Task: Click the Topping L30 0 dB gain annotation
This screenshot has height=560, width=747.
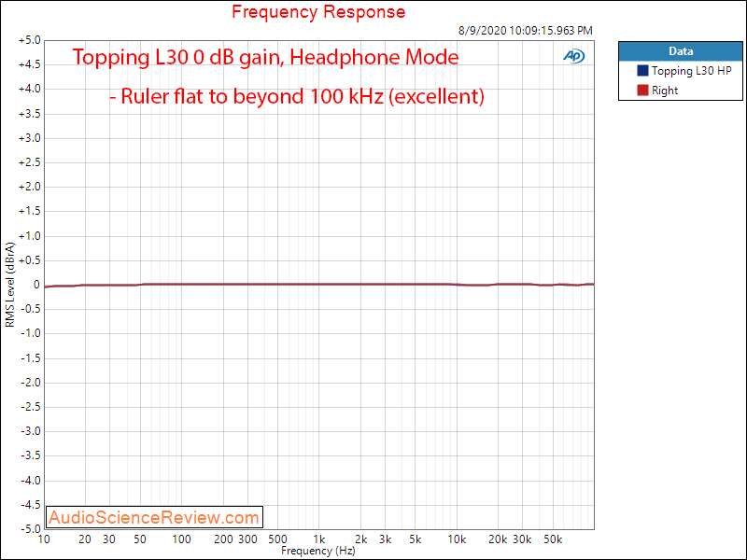Action: (265, 57)
